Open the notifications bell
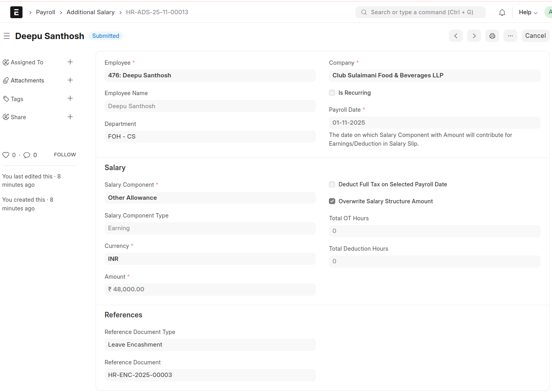The width and height of the screenshot is (552, 392). pos(502,13)
